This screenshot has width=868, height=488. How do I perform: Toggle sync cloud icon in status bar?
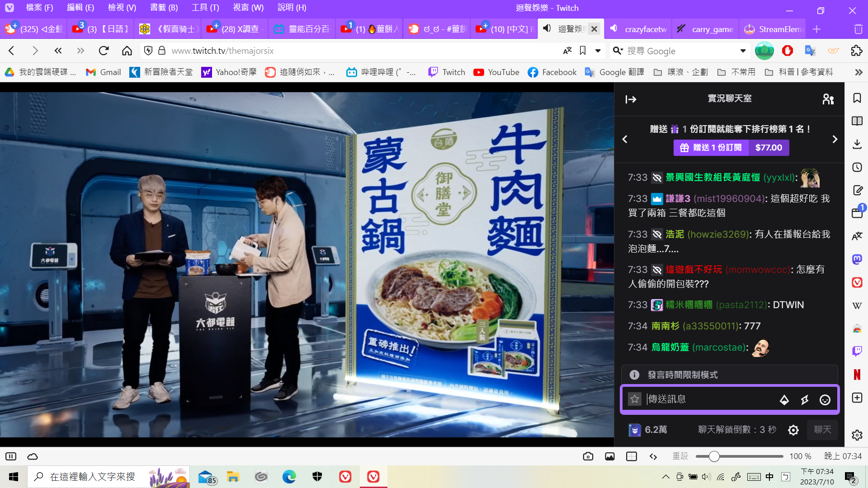click(33, 456)
